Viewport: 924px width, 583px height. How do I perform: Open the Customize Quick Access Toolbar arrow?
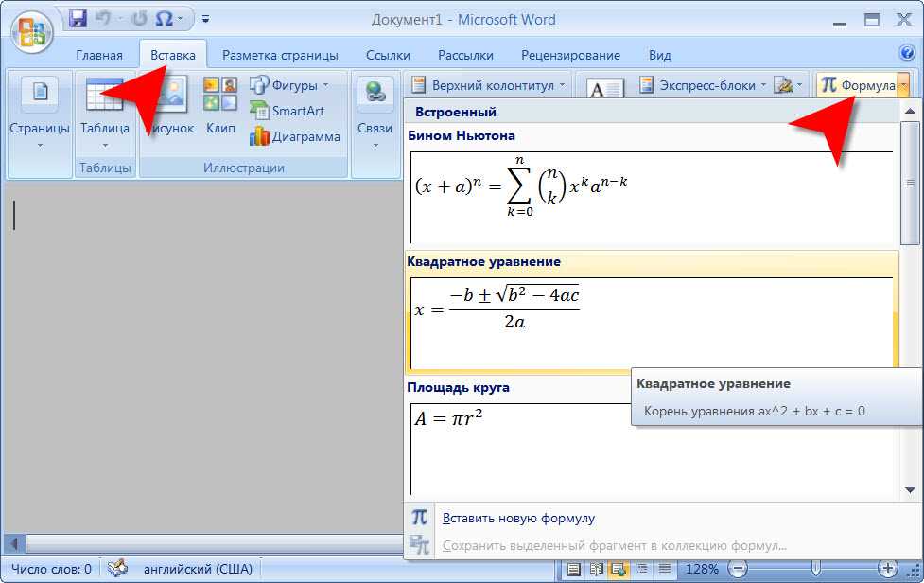(x=205, y=20)
